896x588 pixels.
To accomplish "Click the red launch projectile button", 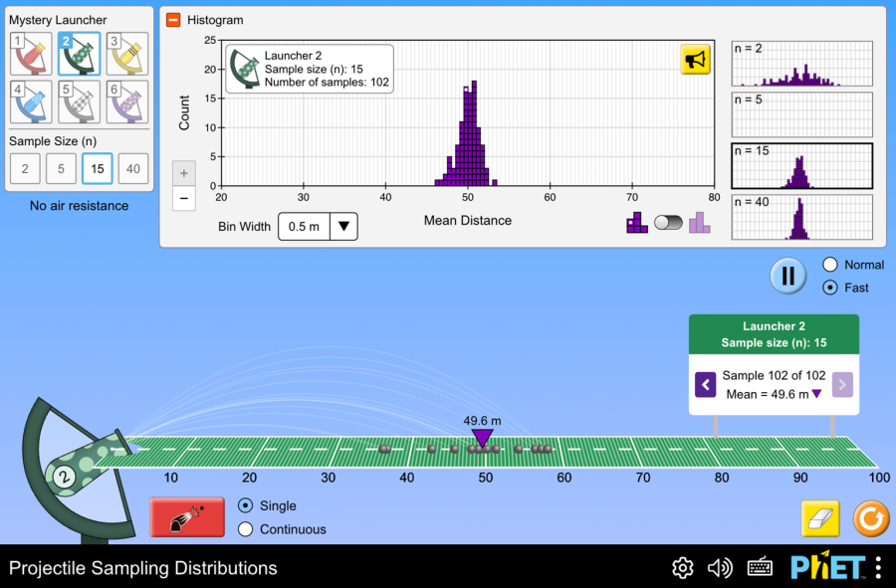I will tap(188, 517).
